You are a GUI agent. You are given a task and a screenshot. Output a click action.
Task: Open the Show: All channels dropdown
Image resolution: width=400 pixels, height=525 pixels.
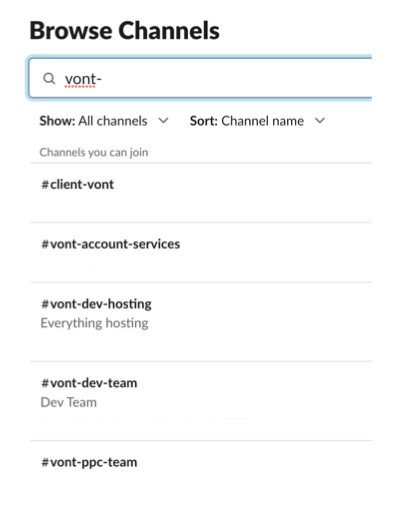click(x=104, y=121)
